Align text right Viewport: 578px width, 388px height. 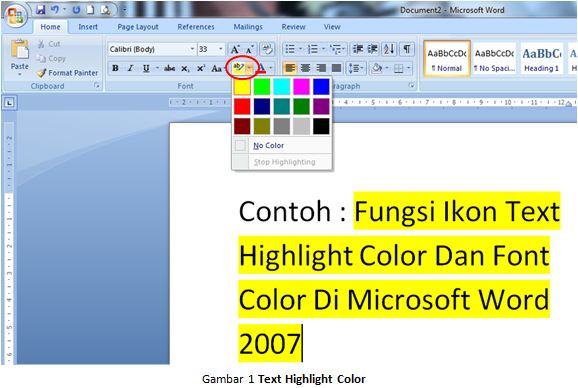click(321, 68)
